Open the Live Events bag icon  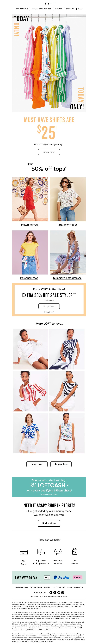pyautogui.click(x=75, y=551)
